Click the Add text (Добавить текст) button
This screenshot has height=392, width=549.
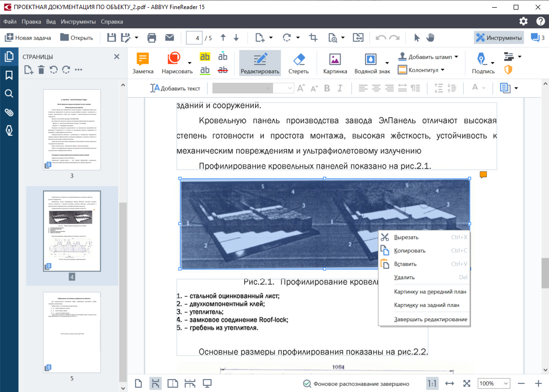click(x=175, y=88)
